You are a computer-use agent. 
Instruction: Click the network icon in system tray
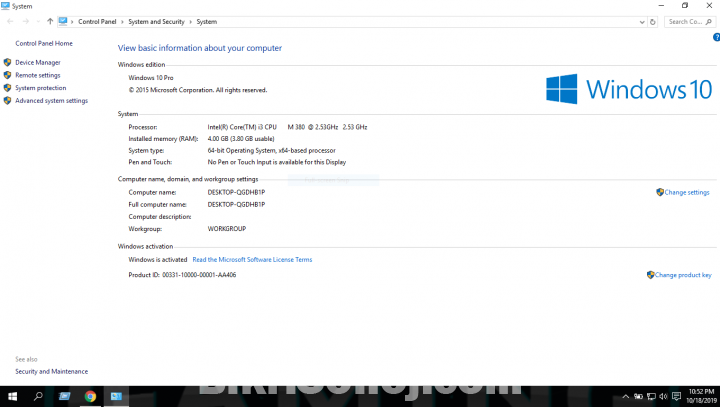(651, 396)
